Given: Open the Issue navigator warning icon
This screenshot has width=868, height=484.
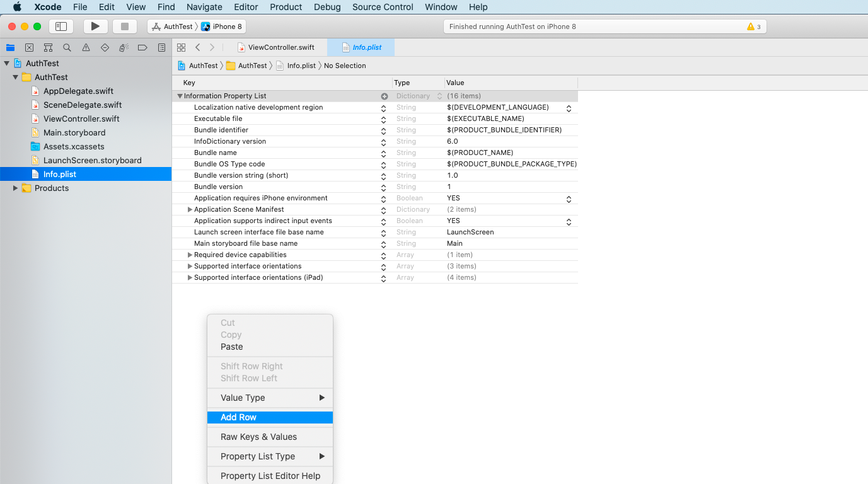Looking at the screenshot, I should [x=86, y=47].
